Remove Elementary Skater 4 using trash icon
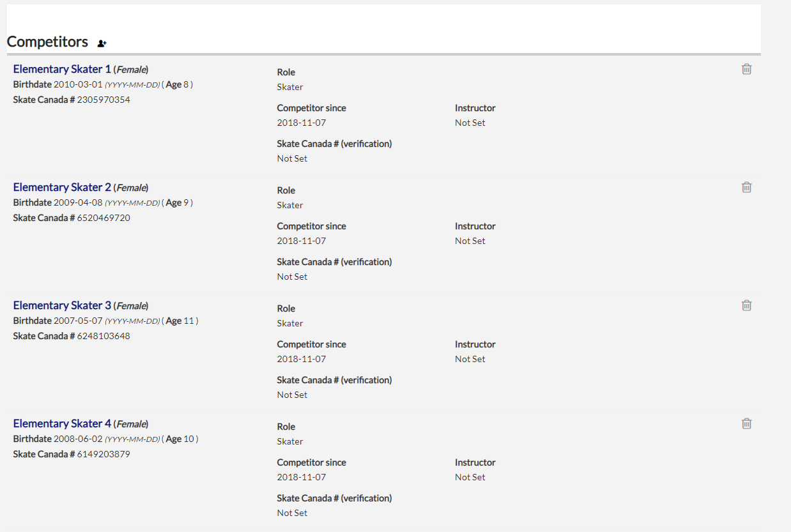This screenshot has width=791, height=532. click(x=746, y=423)
